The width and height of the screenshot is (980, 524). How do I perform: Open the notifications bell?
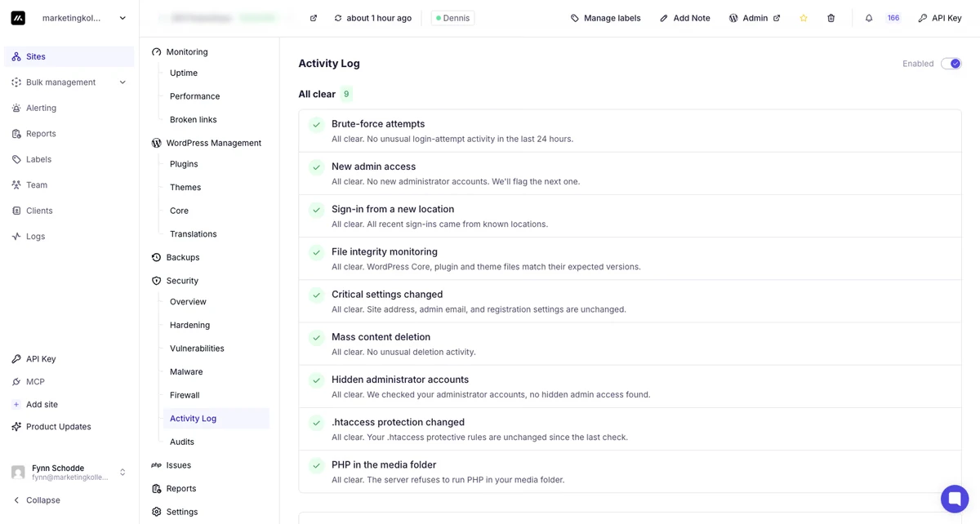(x=869, y=18)
